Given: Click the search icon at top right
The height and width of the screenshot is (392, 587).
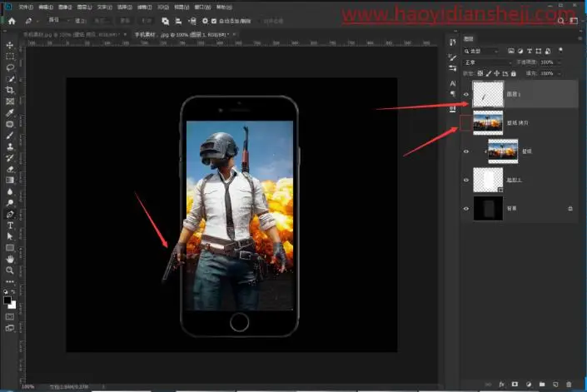Looking at the screenshot, I should [561, 21].
